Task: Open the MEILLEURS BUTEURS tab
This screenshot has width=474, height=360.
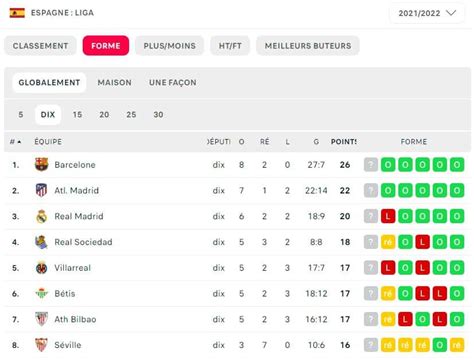Action: 308,46
